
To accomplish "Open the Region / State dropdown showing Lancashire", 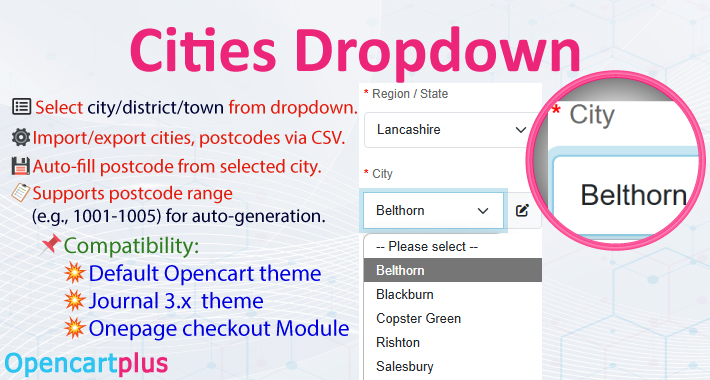I will click(x=448, y=130).
